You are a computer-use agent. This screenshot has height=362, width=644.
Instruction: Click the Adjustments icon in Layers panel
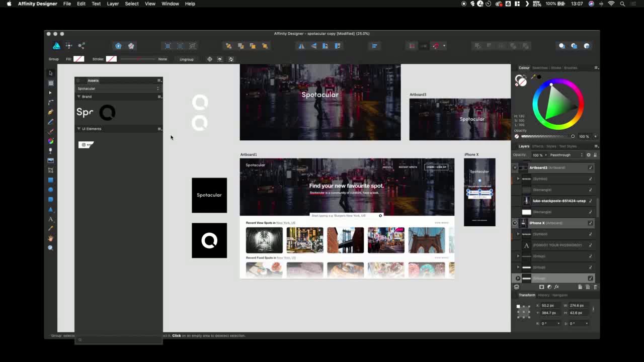[x=549, y=287]
